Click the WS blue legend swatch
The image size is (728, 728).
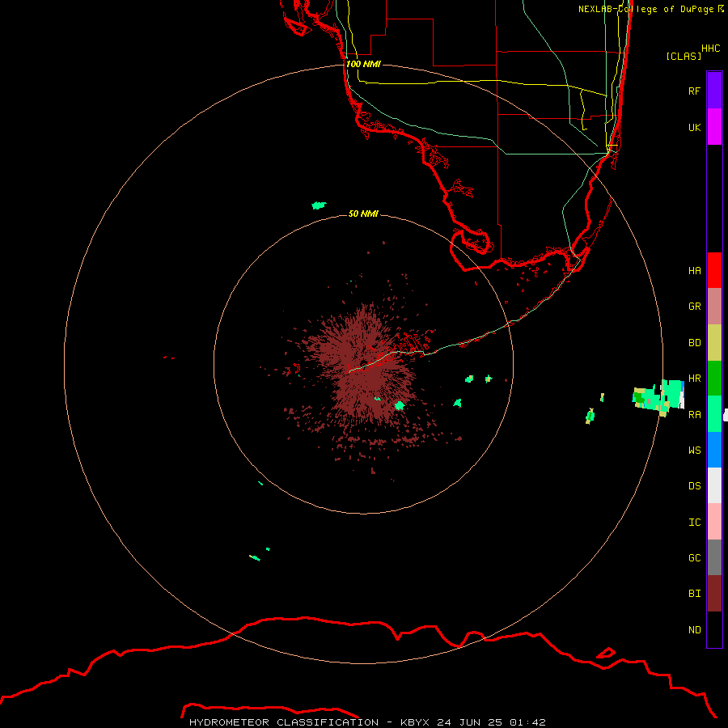pyautogui.click(x=714, y=450)
